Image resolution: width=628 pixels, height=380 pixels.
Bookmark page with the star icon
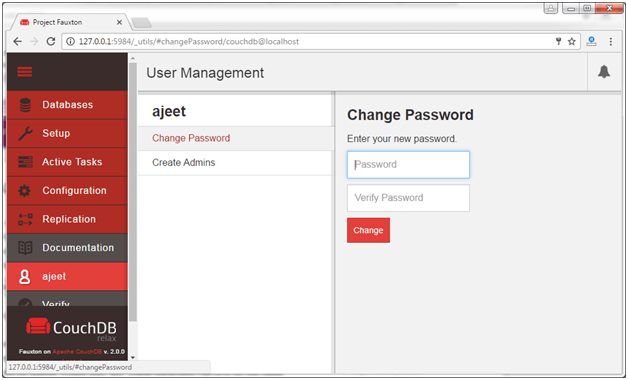pos(572,42)
